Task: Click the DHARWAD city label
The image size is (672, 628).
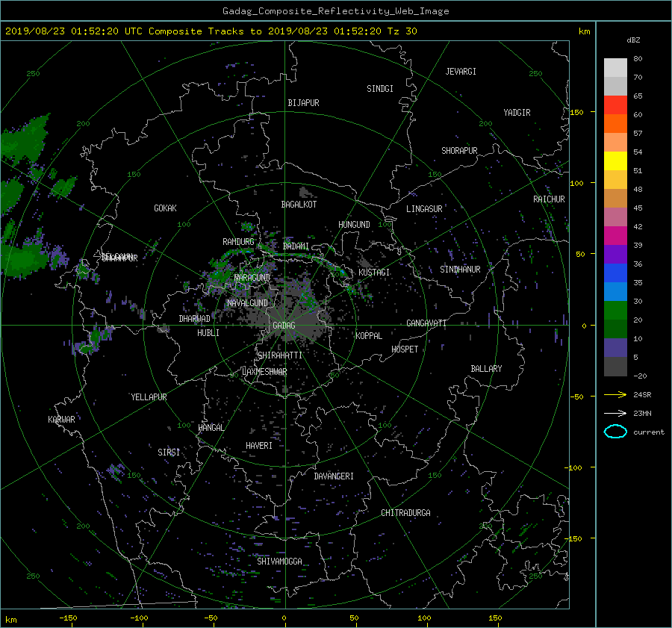Action: (195, 319)
